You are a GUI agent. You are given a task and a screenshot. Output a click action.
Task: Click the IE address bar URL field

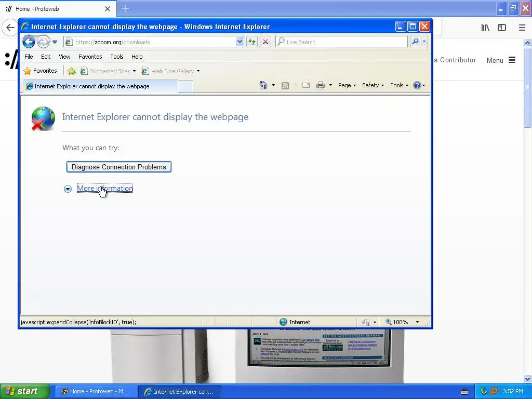pos(150,42)
